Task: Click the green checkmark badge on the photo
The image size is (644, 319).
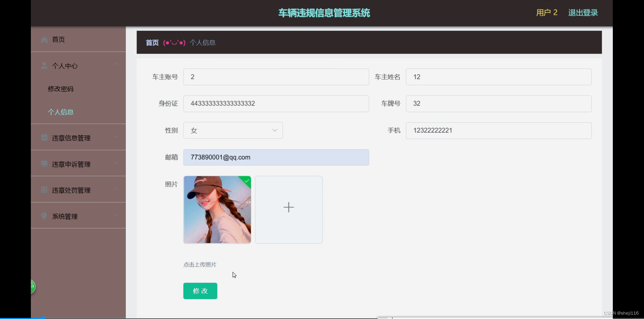Action: pyautogui.click(x=246, y=181)
